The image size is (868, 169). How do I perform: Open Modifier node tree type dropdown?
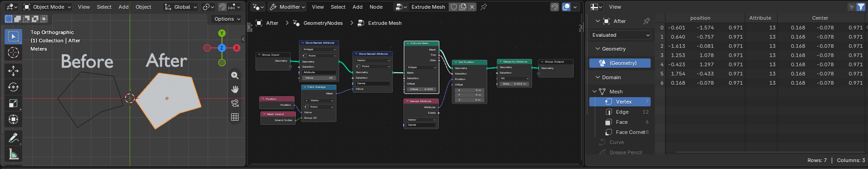pos(287,7)
